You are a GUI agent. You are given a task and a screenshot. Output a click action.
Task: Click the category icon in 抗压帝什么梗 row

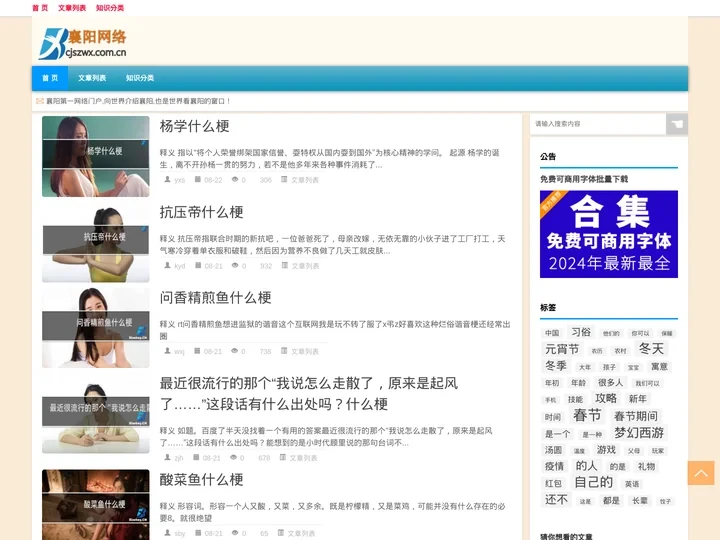(x=285, y=265)
